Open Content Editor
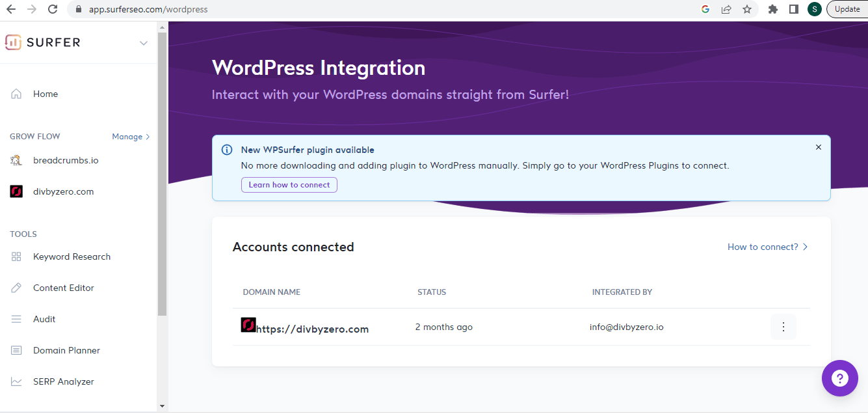 click(x=64, y=288)
